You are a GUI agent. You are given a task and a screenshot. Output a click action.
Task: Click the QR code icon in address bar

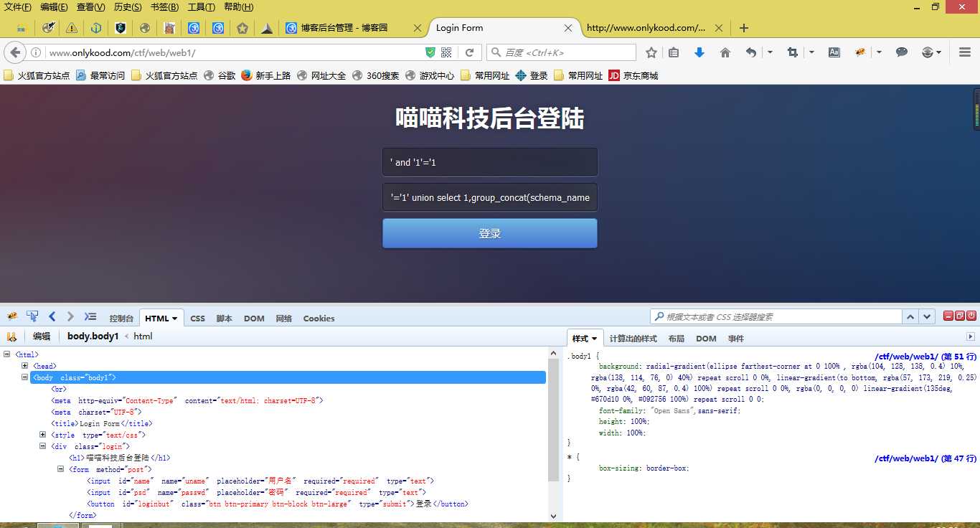446,52
